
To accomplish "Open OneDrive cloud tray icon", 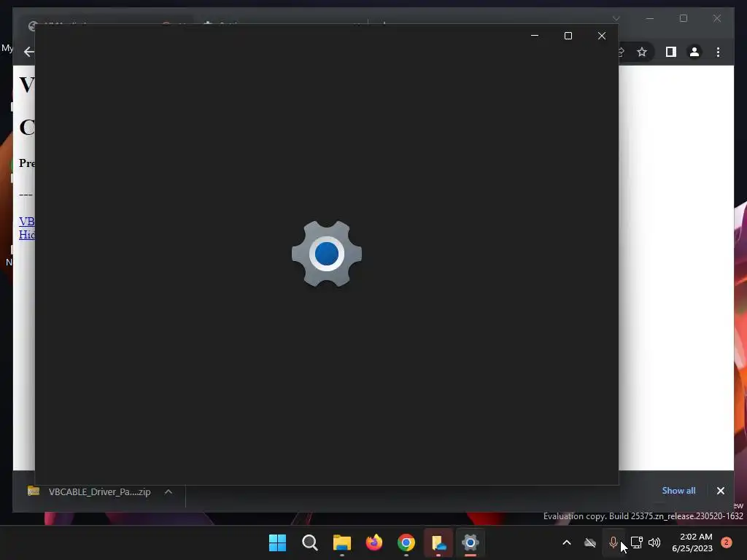I will [590, 542].
